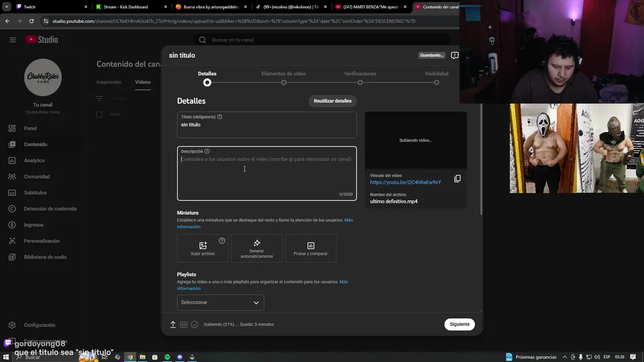The height and width of the screenshot is (362, 644).
Task: Open Subtítulos in the sidebar
Action: click(35, 193)
